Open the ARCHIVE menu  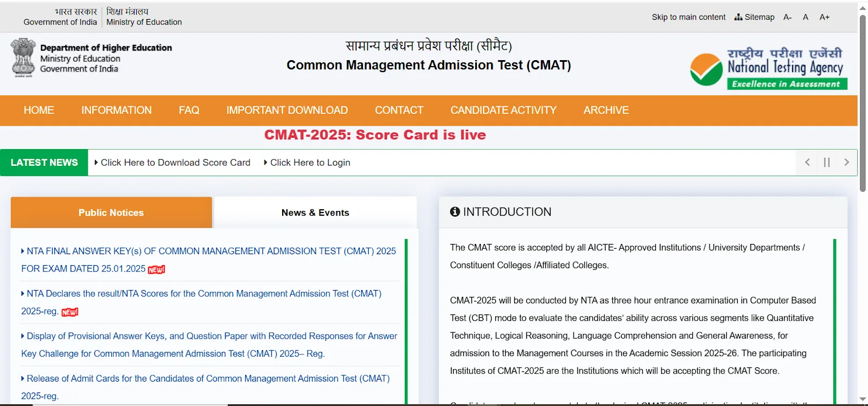click(606, 110)
